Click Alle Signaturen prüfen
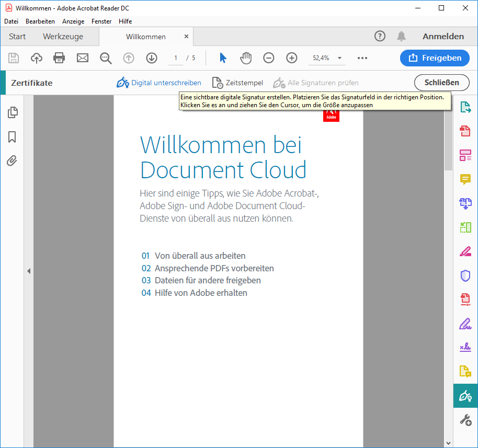The image size is (478, 448). 315,83
